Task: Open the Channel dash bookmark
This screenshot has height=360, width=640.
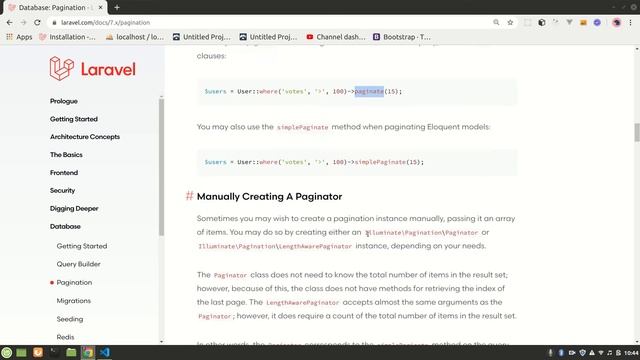Action: click(x=336, y=37)
